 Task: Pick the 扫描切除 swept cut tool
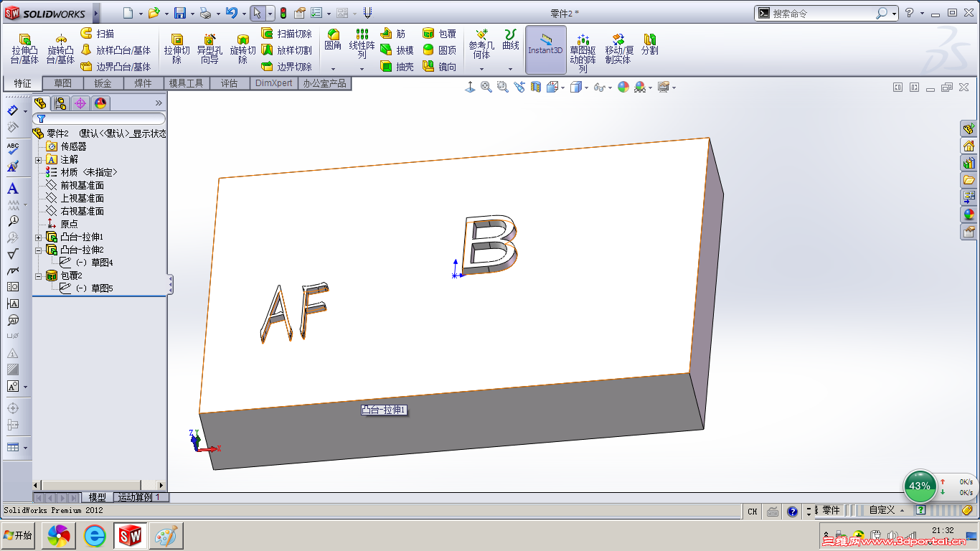click(x=286, y=34)
